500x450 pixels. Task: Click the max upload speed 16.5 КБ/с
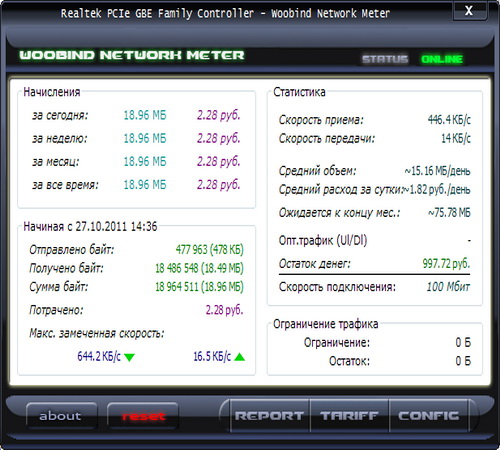[x=212, y=356]
